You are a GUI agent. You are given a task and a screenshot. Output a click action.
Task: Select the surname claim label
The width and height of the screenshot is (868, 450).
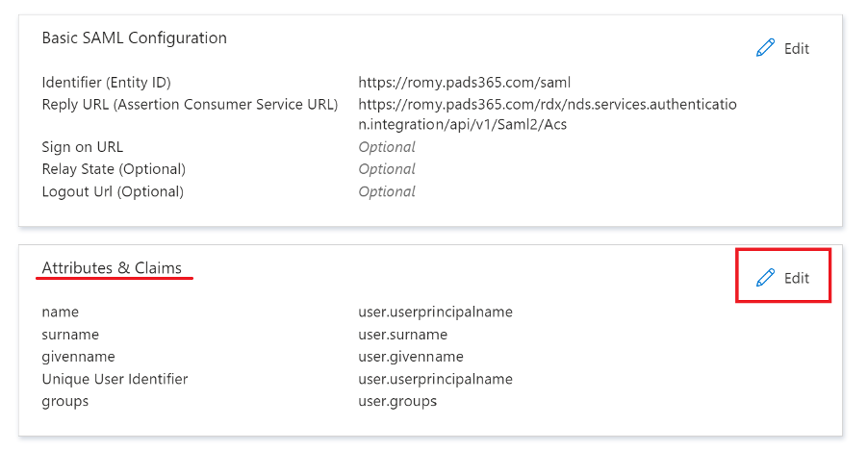(70, 335)
